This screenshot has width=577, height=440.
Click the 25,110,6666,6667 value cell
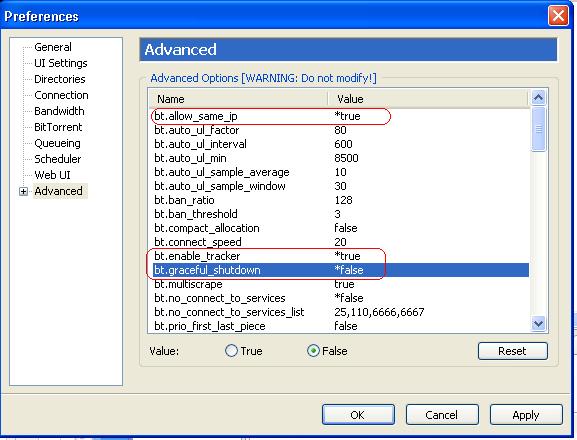(379, 312)
